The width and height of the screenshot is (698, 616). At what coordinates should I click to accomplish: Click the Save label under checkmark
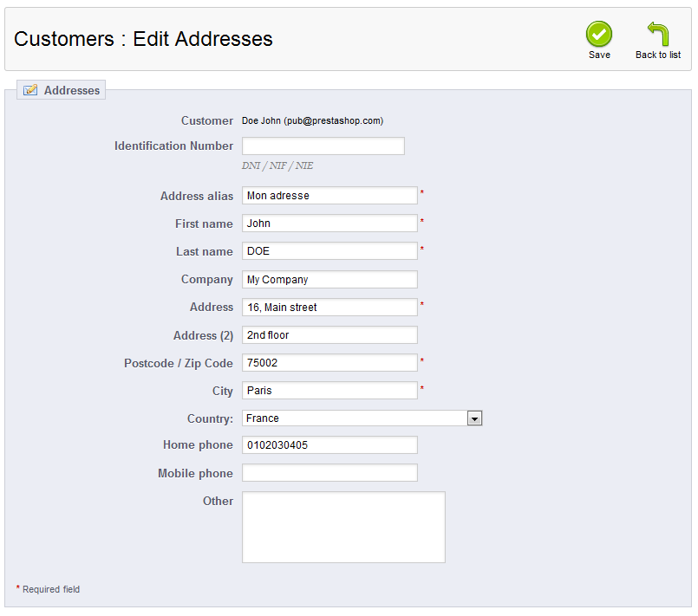coord(599,55)
